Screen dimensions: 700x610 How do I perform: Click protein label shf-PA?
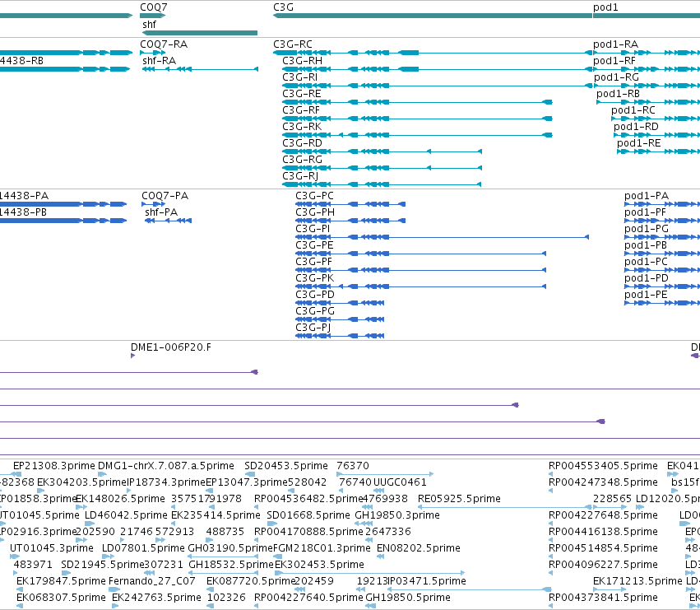(x=161, y=212)
